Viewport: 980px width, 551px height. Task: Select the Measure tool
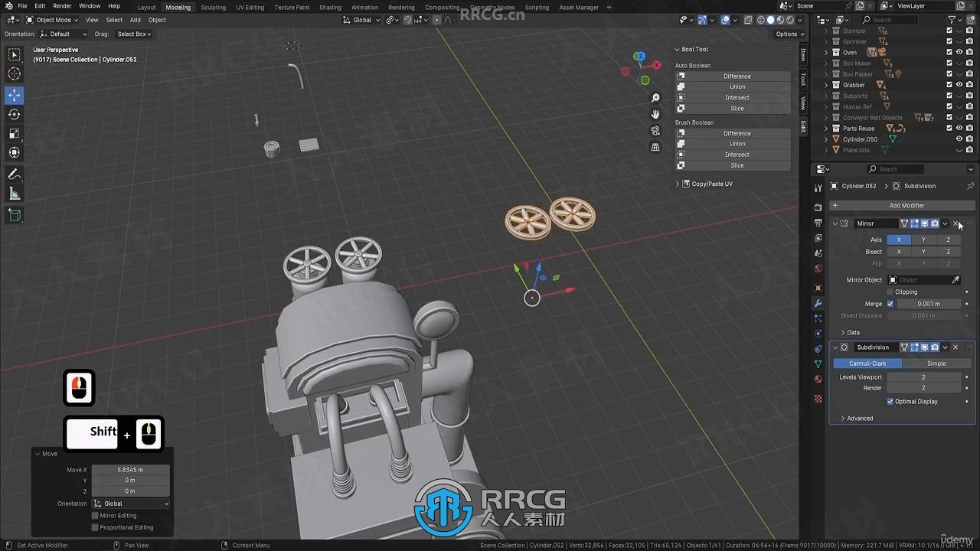pyautogui.click(x=15, y=194)
